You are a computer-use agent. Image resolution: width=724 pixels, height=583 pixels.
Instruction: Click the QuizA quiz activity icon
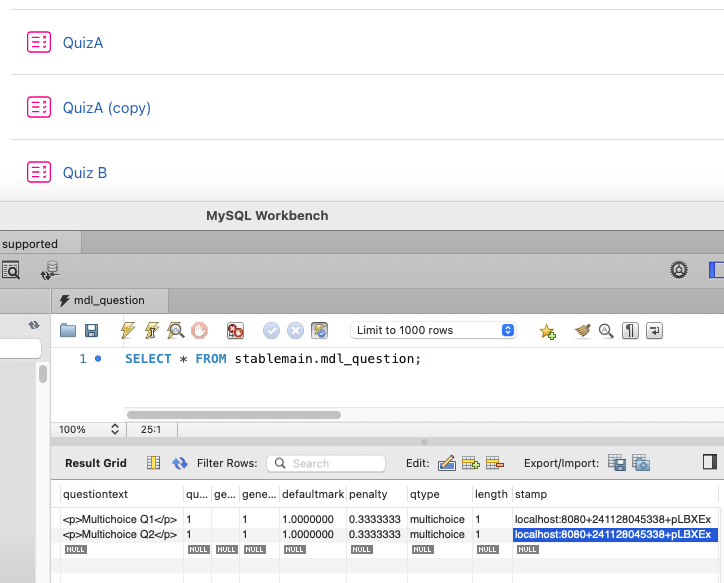[39, 42]
